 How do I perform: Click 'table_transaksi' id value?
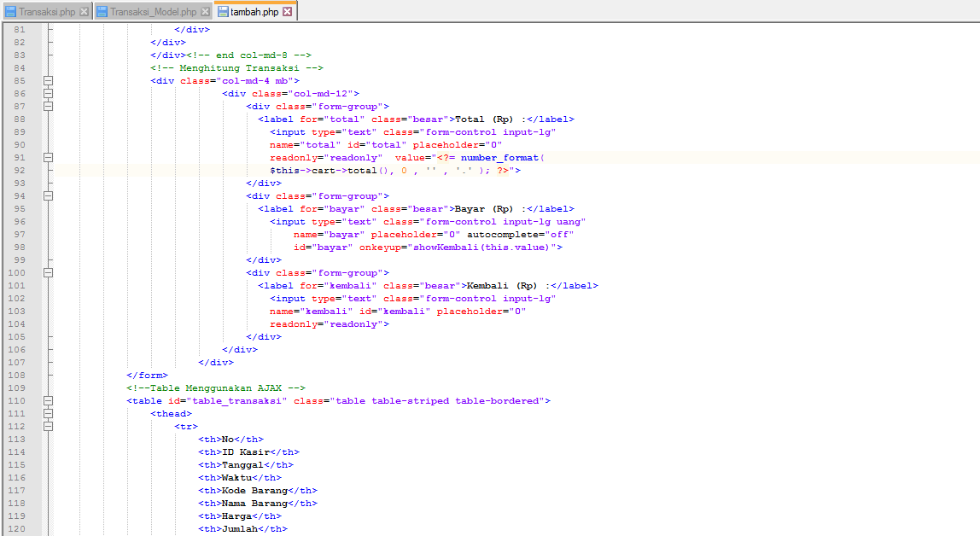[x=236, y=401]
